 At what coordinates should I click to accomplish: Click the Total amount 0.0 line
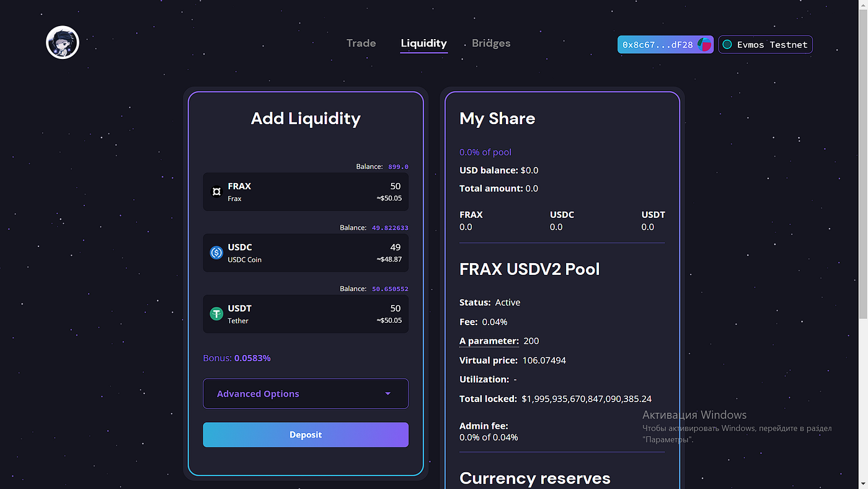(499, 188)
